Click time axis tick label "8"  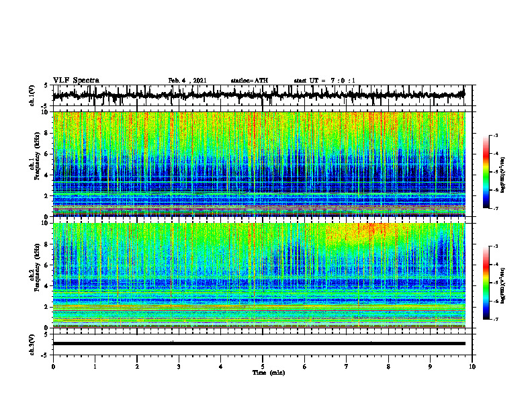point(388,367)
